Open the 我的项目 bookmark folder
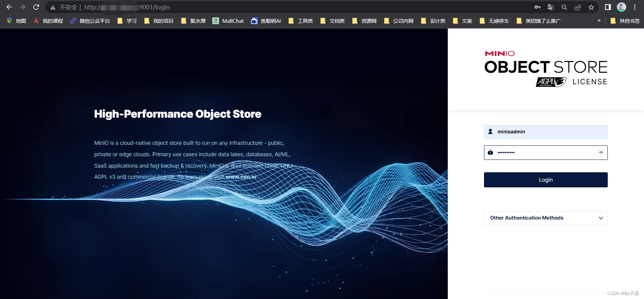Viewport: 644px width, 299px height. [x=159, y=21]
